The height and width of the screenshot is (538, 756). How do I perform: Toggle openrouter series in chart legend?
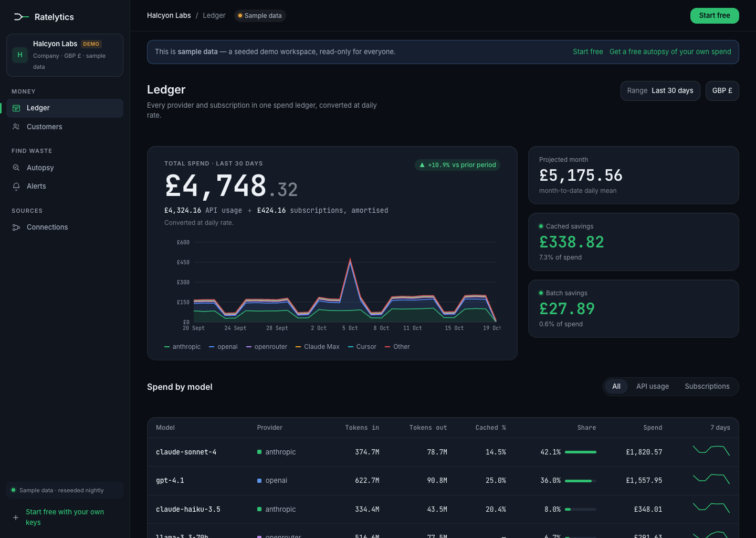point(267,347)
